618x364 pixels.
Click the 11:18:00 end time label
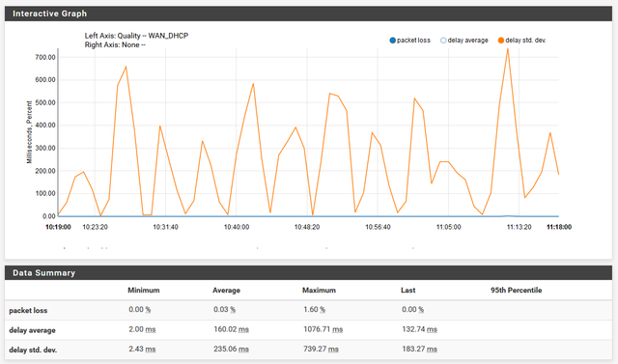559,227
